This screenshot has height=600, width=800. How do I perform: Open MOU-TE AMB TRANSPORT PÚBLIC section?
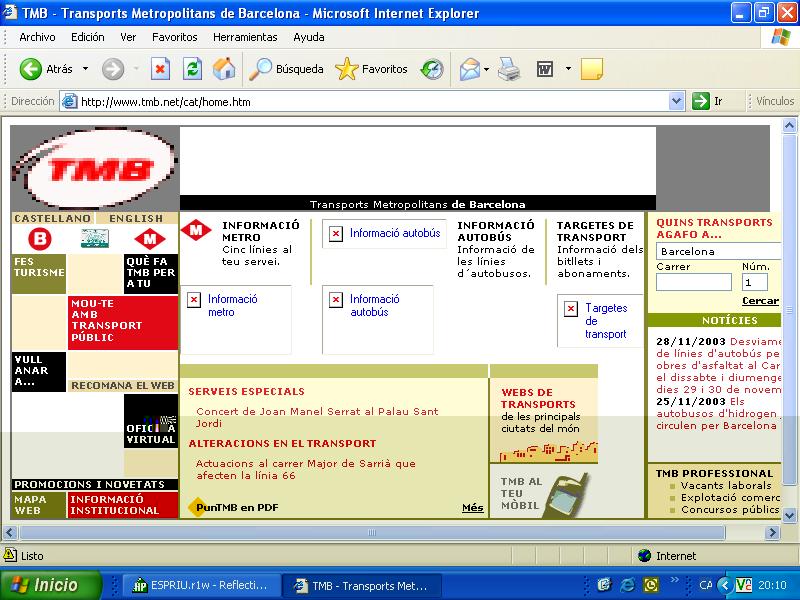click(x=122, y=322)
